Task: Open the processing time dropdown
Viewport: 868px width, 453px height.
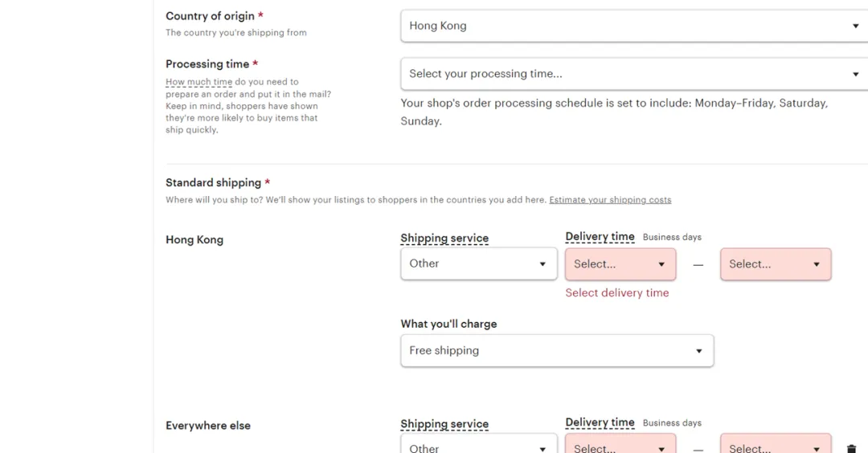Action: 633,74
